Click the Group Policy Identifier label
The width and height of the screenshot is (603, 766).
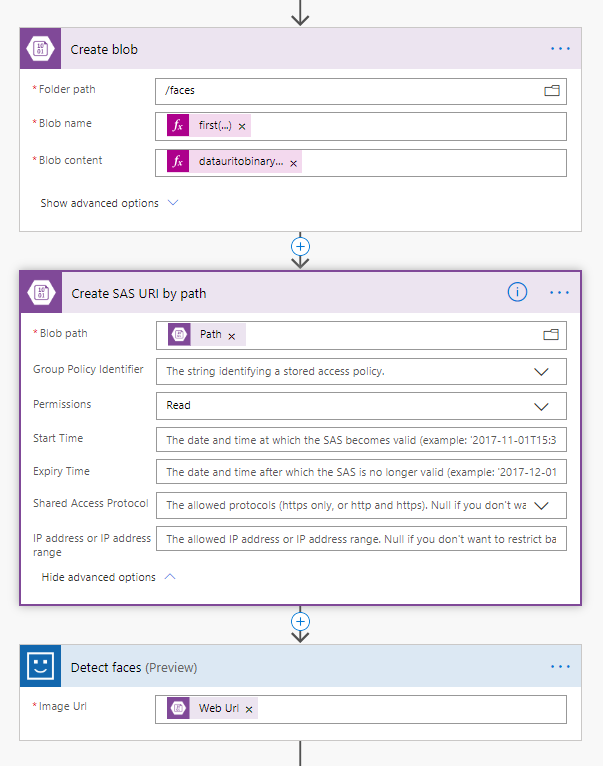(x=88, y=369)
